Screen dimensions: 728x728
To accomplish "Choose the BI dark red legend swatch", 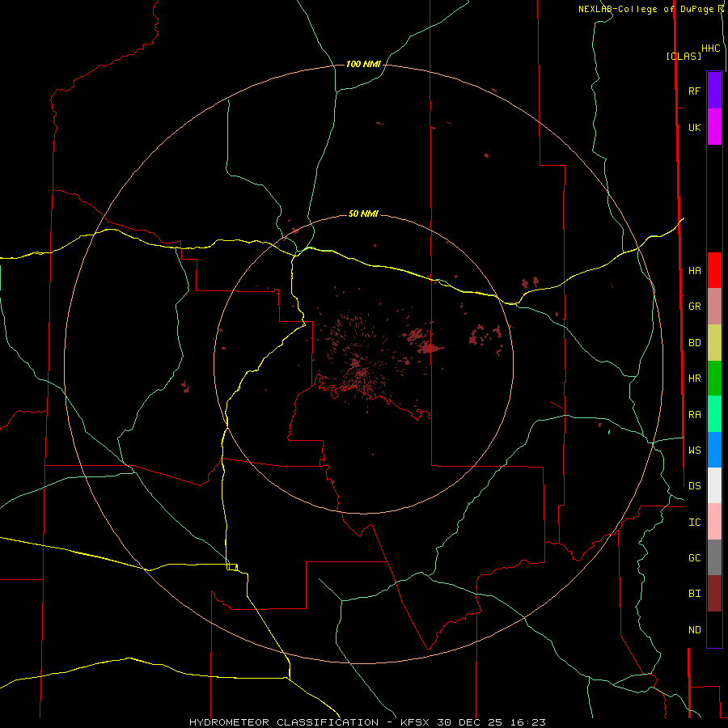I will click(714, 594).
